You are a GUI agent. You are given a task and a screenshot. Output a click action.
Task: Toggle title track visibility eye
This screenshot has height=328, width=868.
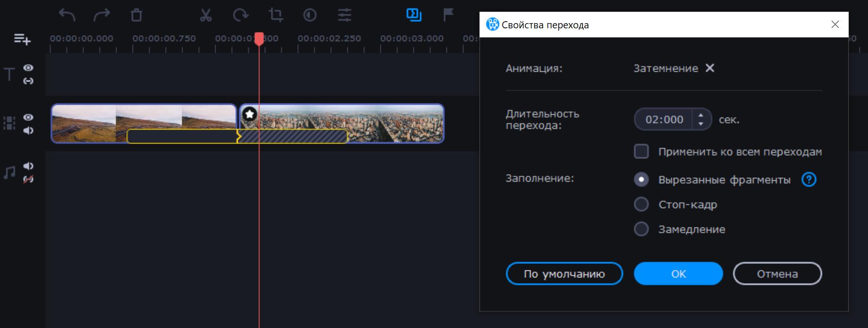28,68
